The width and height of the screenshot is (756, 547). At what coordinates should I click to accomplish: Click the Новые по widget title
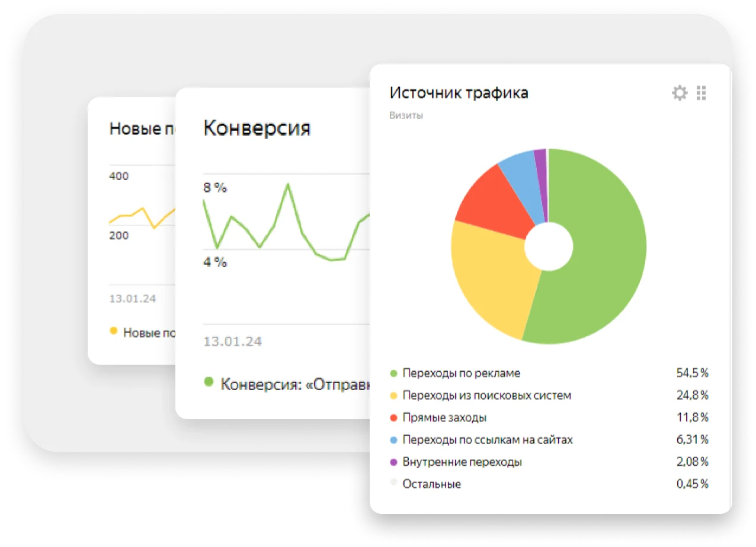pyautogui.click(x=142, y=128)
